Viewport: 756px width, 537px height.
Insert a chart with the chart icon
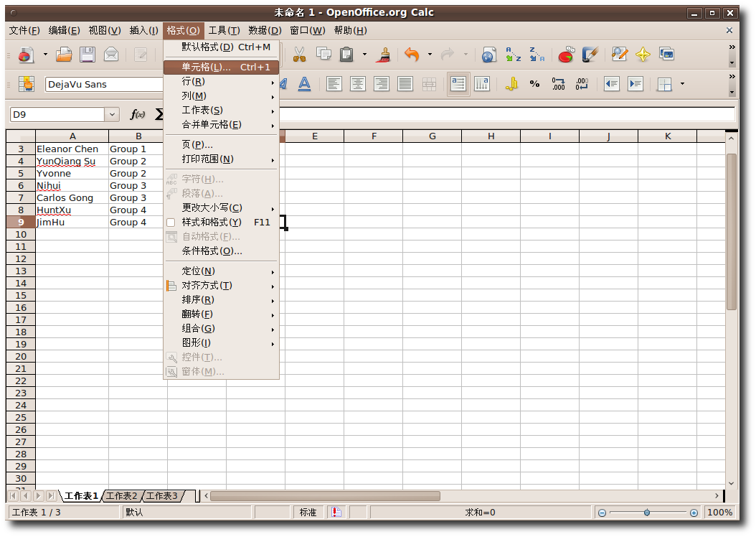point(566,55)
